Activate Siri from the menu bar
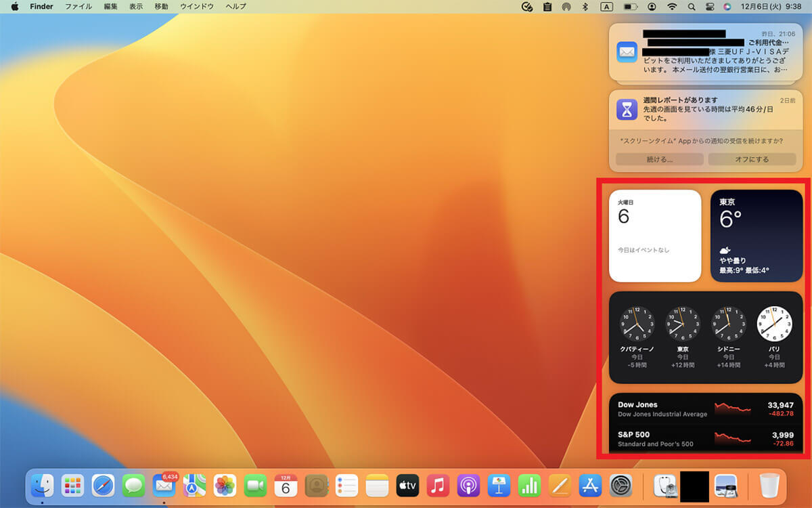 (x=727, y=6)
